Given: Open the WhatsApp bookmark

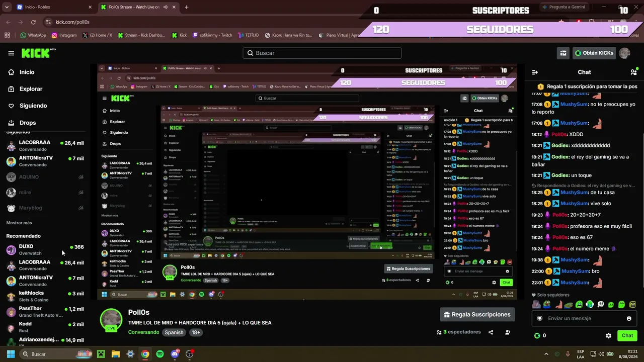Looking at the screenshot, I should tap(33, 35).
